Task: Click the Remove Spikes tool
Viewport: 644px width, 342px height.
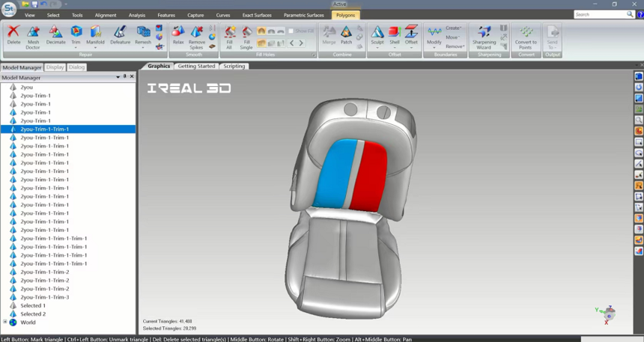Action: pos(197,37)
